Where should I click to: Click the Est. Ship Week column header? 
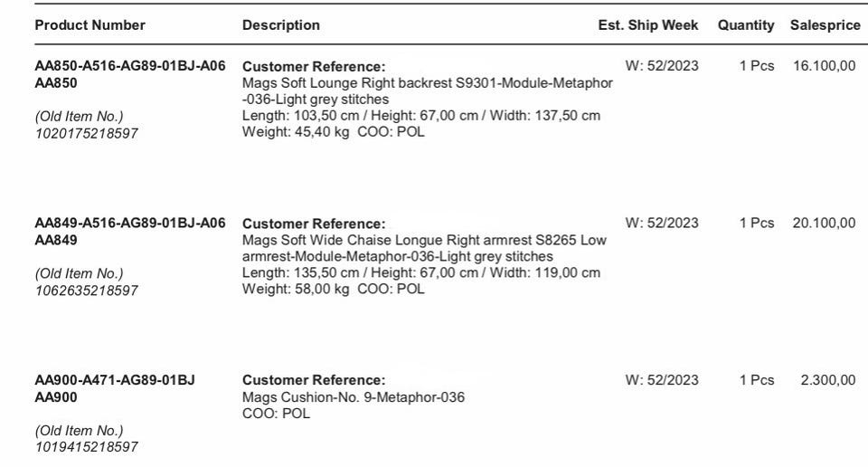648,25
